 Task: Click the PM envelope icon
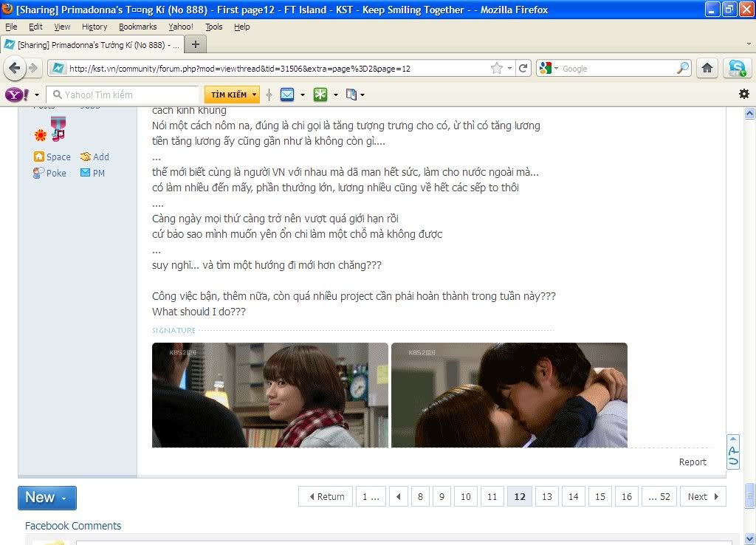pyautogui.click(x=86, y=173)
